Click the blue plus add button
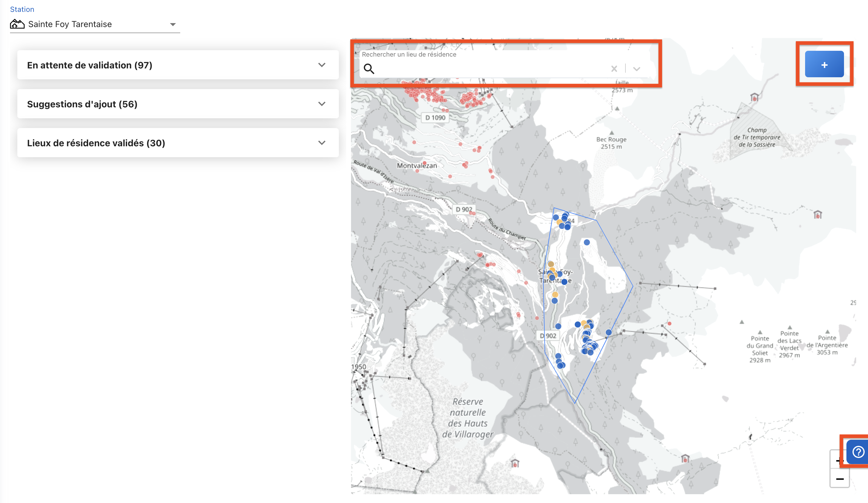 coord(824,64)
